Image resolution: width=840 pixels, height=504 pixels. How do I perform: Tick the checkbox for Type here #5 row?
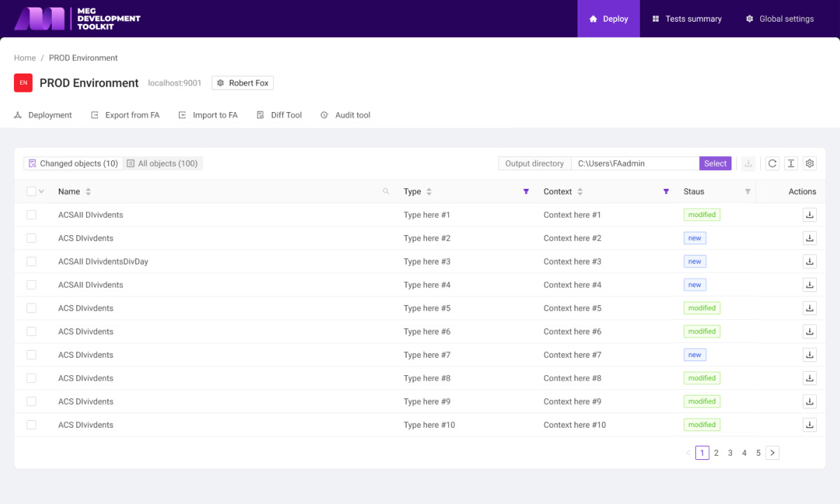click(31, 308)
